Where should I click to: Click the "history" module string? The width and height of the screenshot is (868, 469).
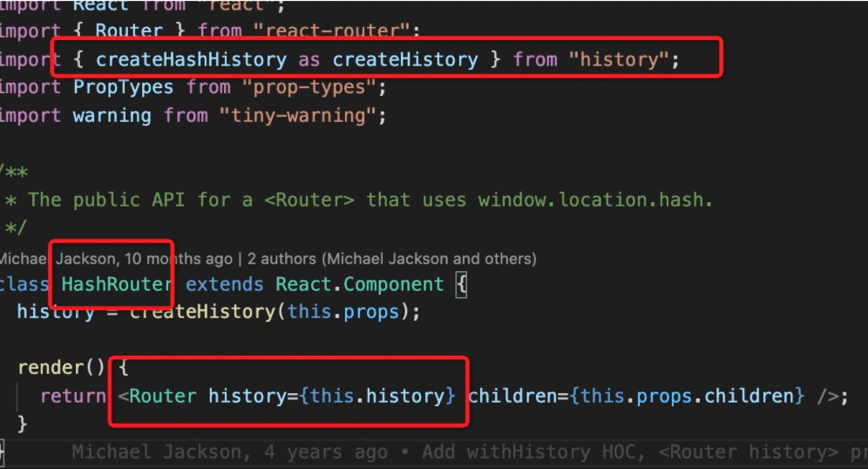[620, 59]
